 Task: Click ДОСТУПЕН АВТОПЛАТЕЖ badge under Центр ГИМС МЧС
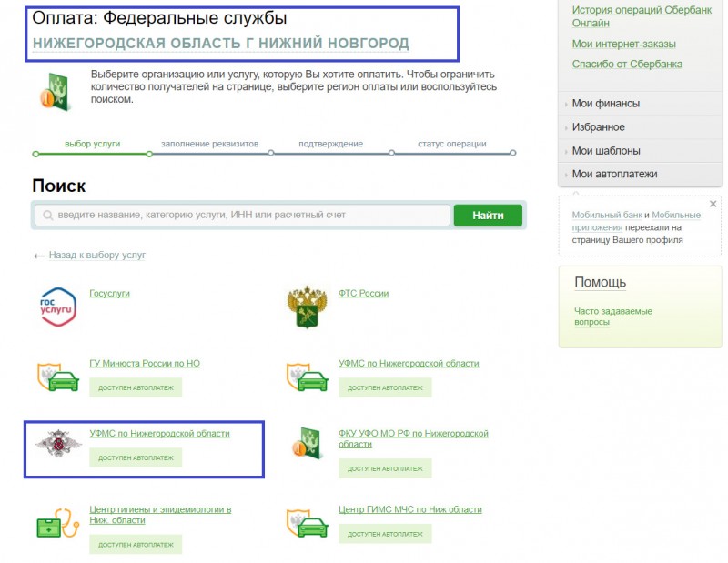(x=385, y=534)
